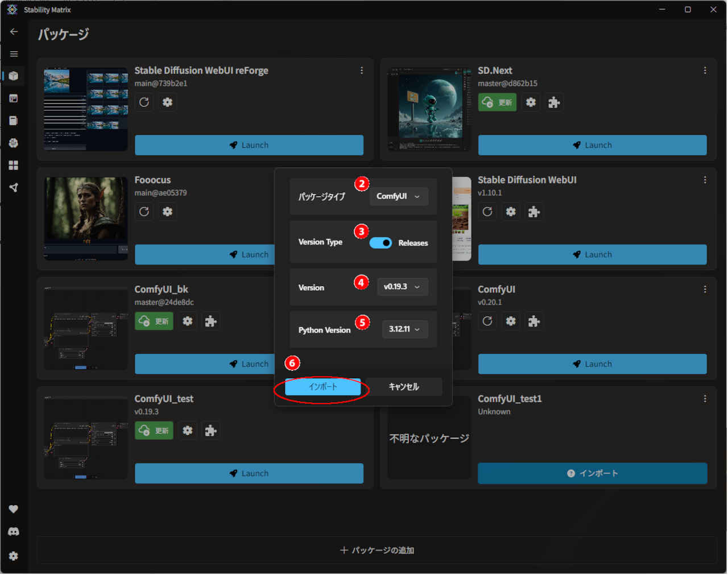Check for updates on Stable Diffusion WebUI reForge
Viewport: 728px width, 575px height.
coord(144,102)
